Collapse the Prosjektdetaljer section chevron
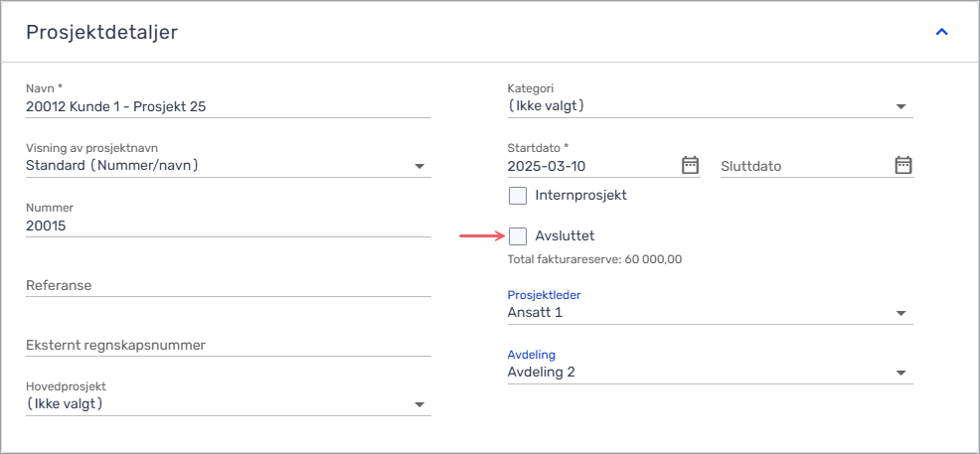Screen dimensions: 980x454 tap(942, 32)
